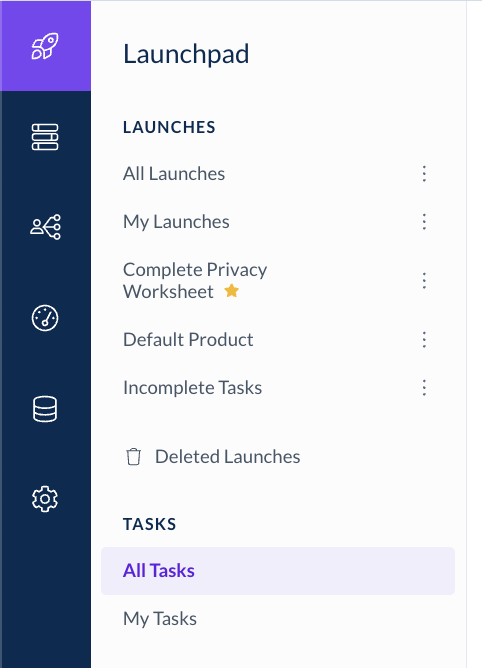
Task: Open the Launchpad rocket icon
Action: click(x=45, y=46)
